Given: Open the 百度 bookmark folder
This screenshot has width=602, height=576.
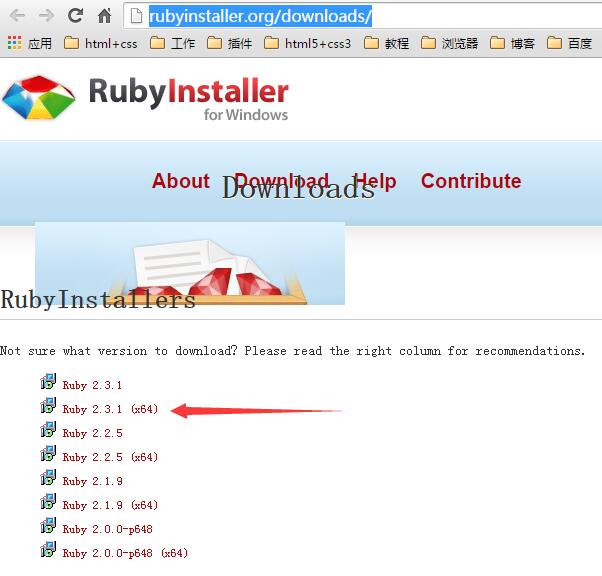Looking at the screenshot, I should point(569,43).
